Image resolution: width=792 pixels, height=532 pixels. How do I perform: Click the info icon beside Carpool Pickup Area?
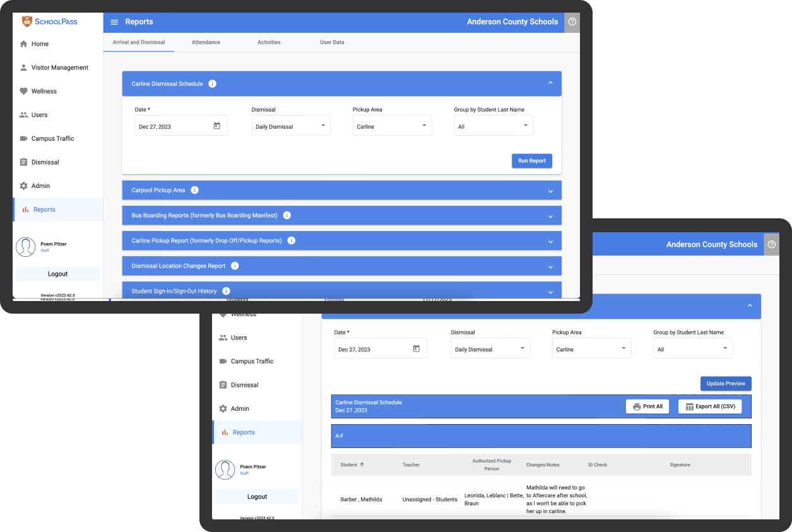click(194, 190)
